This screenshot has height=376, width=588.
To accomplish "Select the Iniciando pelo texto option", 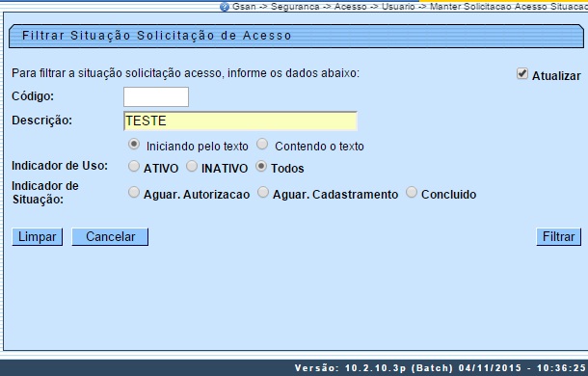I will pyautogui.click(x=134, y=145).
